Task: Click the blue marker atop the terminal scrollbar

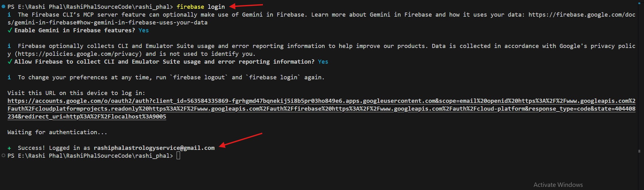Action: [x=639, y=4]
